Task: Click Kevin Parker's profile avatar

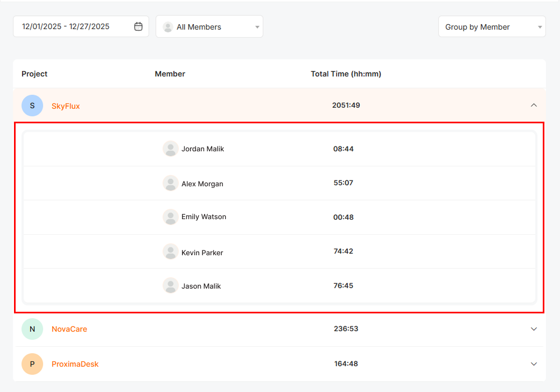Action: [x=171, y=251]
